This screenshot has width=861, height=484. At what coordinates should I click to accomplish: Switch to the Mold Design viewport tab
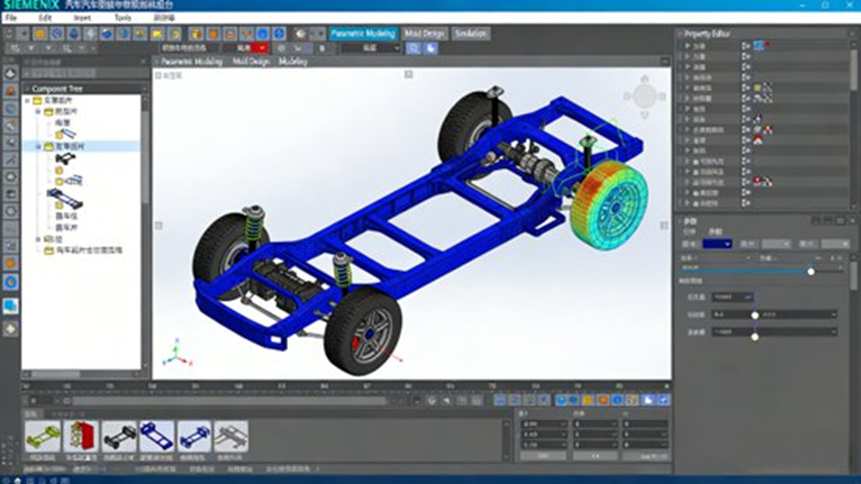(250, 61)
